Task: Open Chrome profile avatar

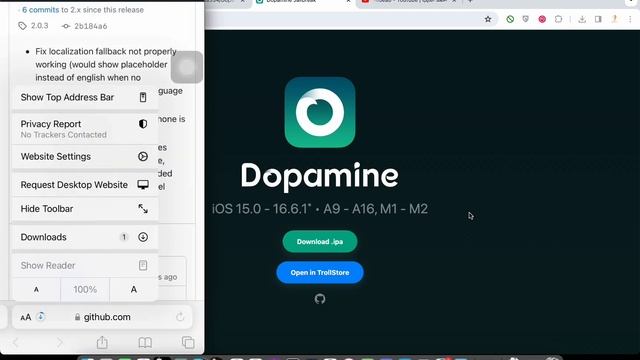Action: 614,19
